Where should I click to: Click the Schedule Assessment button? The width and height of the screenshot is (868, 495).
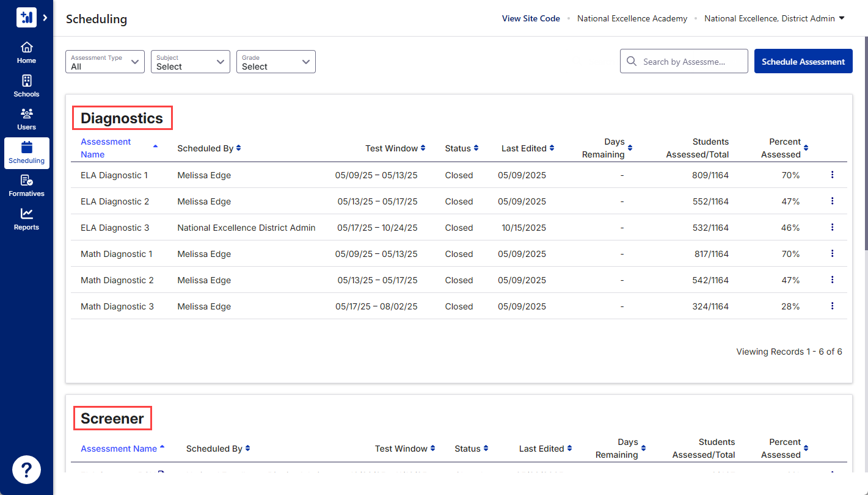point(803,62)
